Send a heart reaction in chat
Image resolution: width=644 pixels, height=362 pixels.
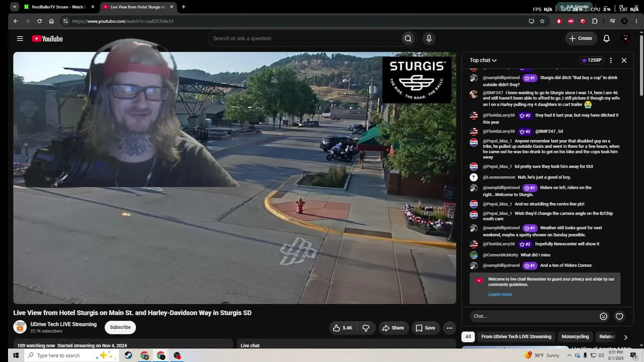click(x=619, y=316)
